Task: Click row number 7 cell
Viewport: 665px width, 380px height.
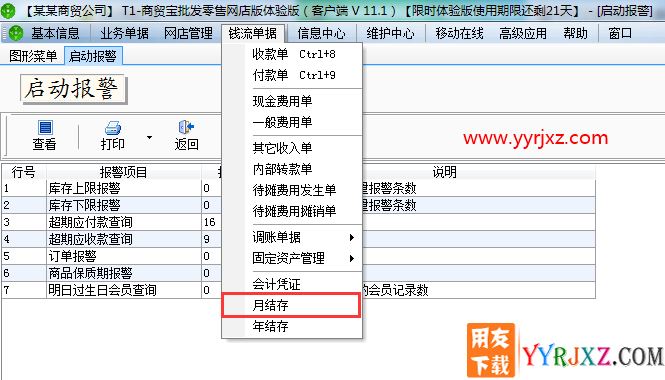Action: [x=24, y=290]
